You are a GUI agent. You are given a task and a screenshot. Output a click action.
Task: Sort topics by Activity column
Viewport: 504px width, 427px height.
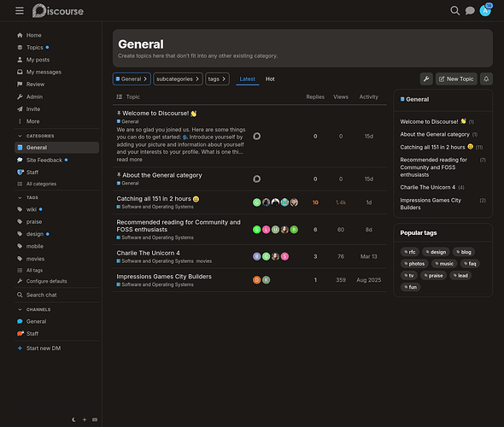click(369, 97)
